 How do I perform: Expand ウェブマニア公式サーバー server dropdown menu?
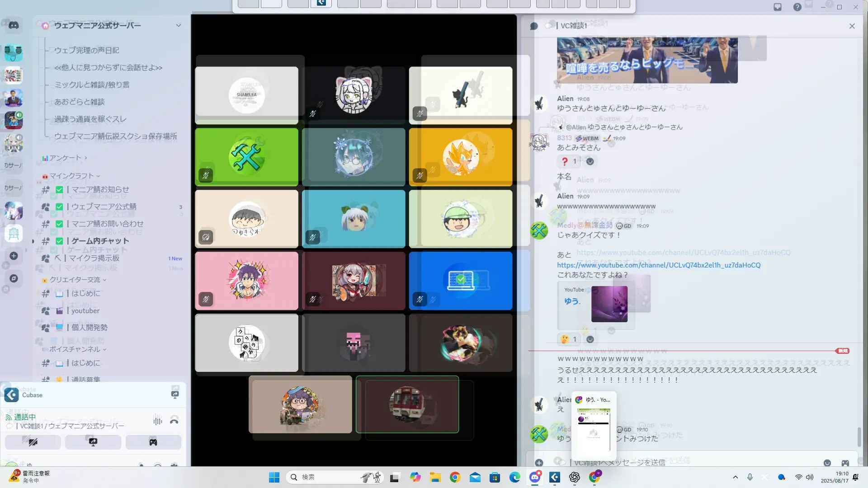pyautogui.click(x=179, y=25)
